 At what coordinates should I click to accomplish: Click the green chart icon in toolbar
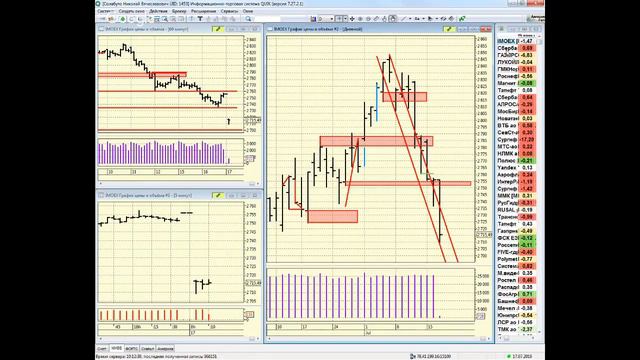[462, 19]
